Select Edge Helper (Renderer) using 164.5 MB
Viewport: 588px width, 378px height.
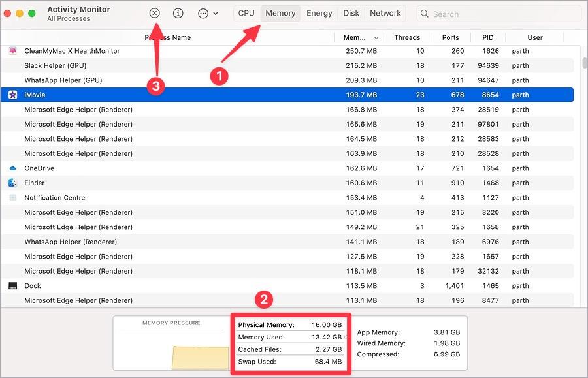click(x=287, y=139)
